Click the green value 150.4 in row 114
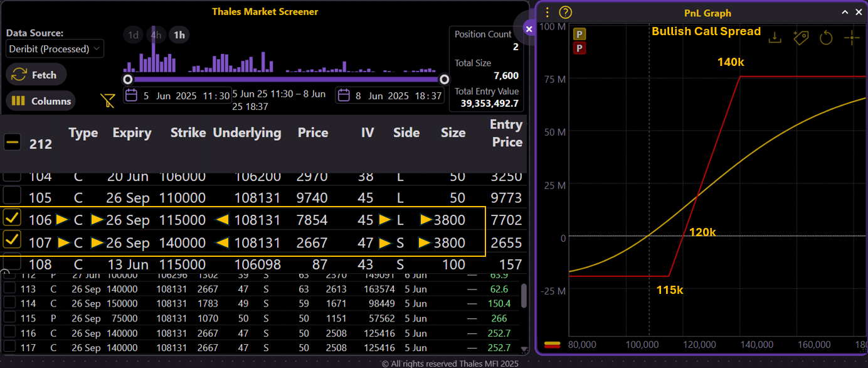 pos(499,303)
